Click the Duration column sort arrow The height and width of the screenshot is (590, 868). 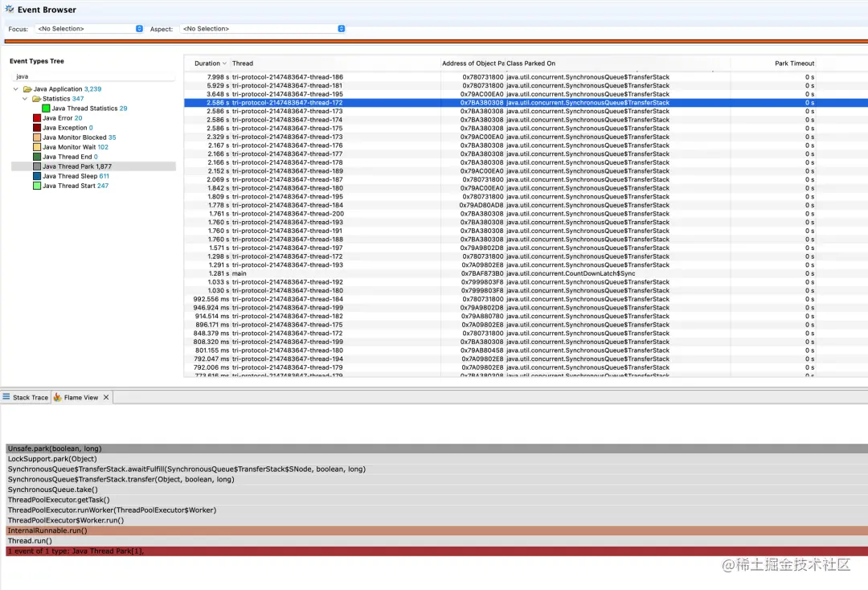click(224, 64)
